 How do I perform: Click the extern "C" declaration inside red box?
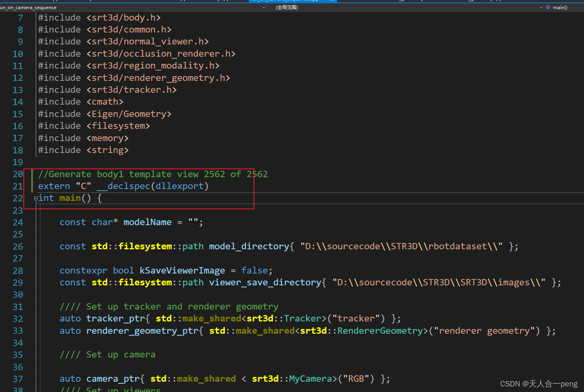tap(123, 186)
